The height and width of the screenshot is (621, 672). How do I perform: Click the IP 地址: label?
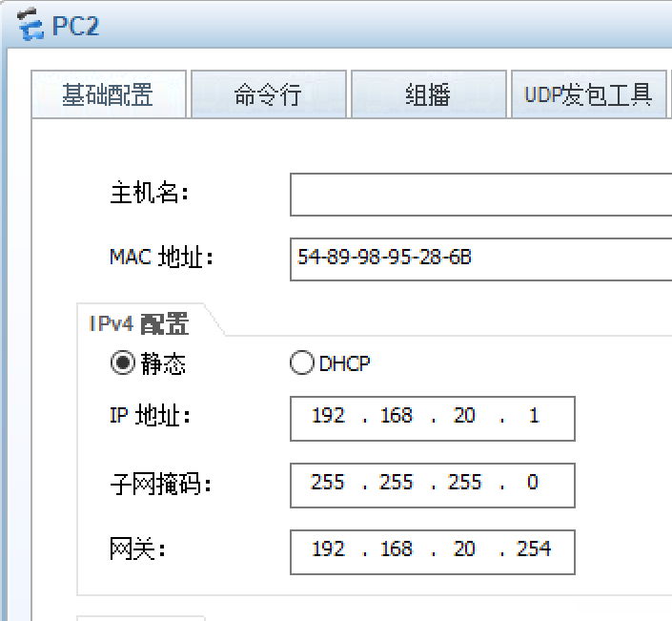150,416
